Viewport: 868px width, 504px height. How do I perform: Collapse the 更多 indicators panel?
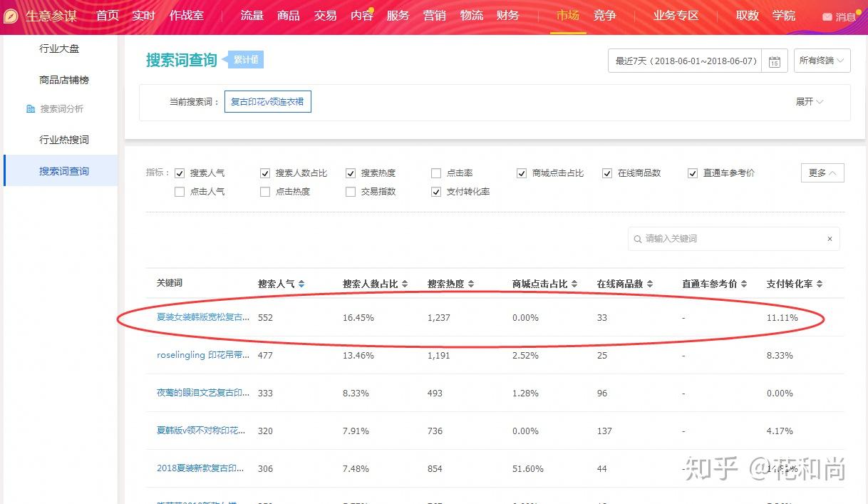click(x=822, y=173)
